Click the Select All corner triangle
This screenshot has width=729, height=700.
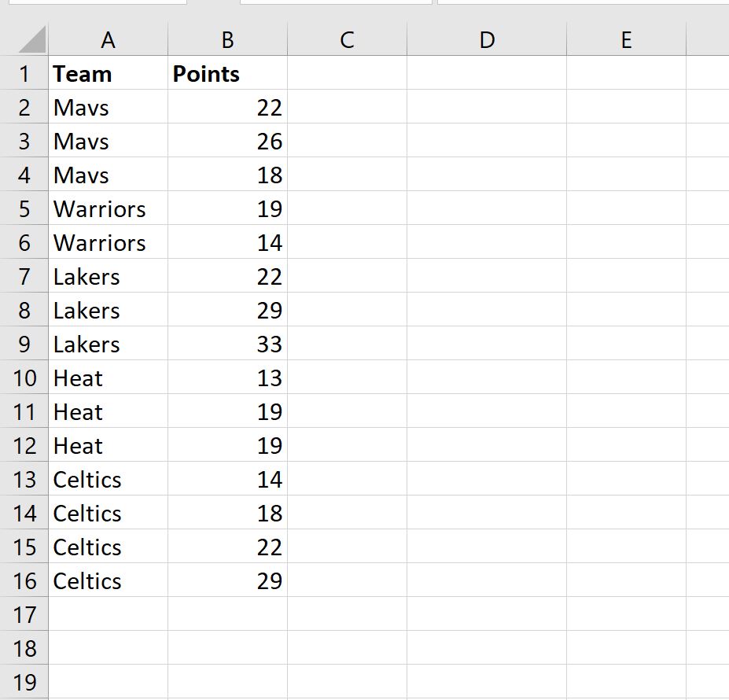pos(31,40)
